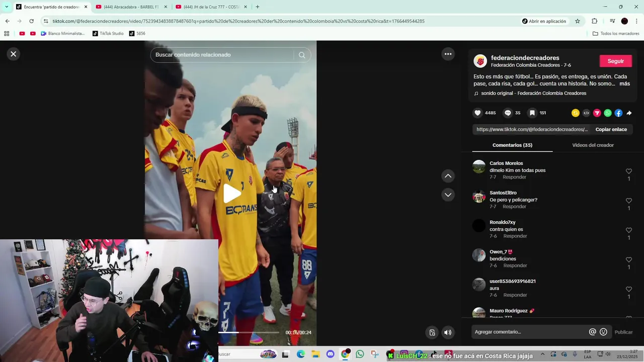This screenshot has height=362, width=644.
Task: Insert mention with @ icon
Action: [x=593, y=332]
